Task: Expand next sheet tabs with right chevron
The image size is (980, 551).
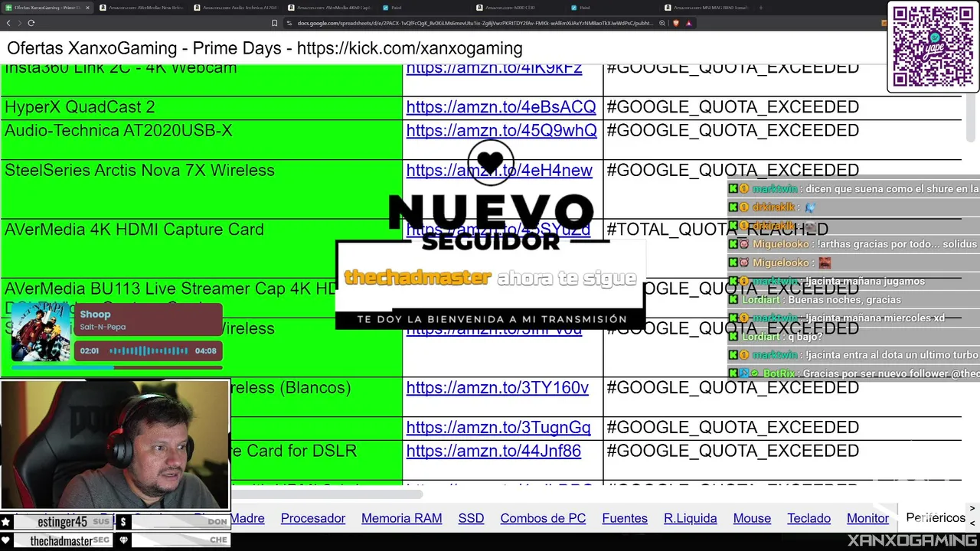Action: tap(972, 509)
